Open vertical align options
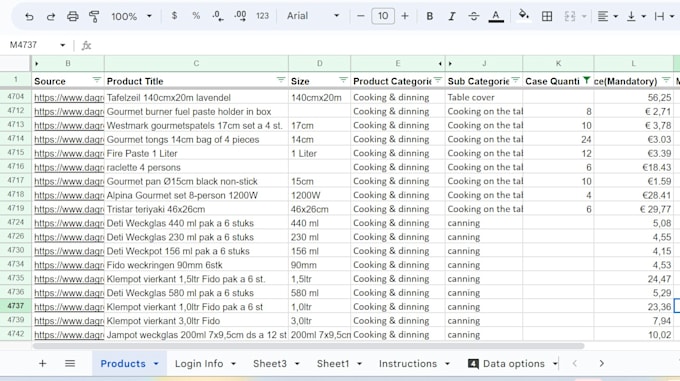 point(636,16)
